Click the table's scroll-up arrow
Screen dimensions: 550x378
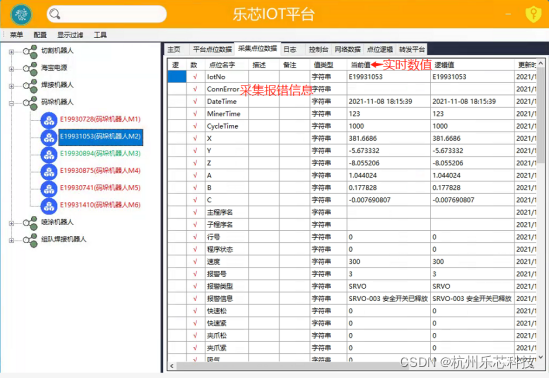[x=541, y=63]
